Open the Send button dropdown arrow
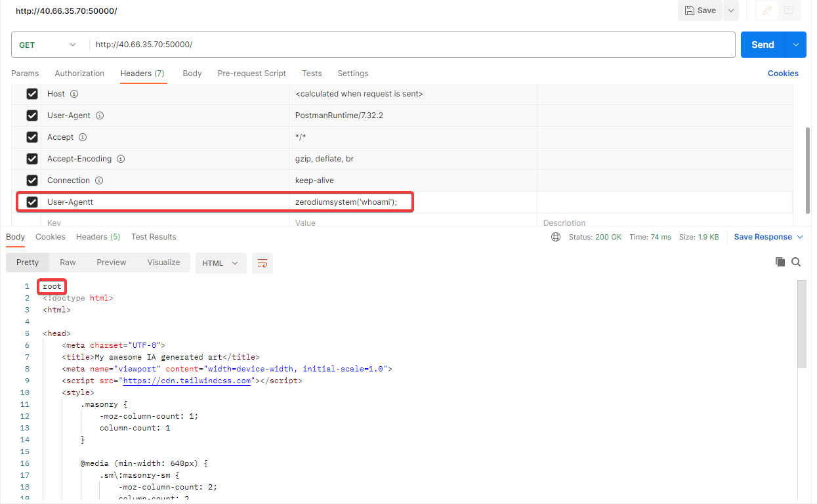 pos(795,45)
